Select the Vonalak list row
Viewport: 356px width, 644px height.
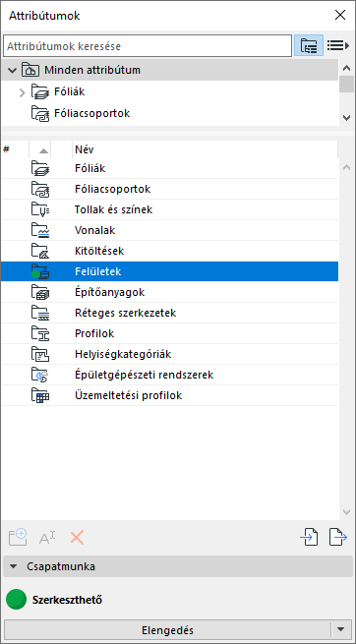(169, 230)
